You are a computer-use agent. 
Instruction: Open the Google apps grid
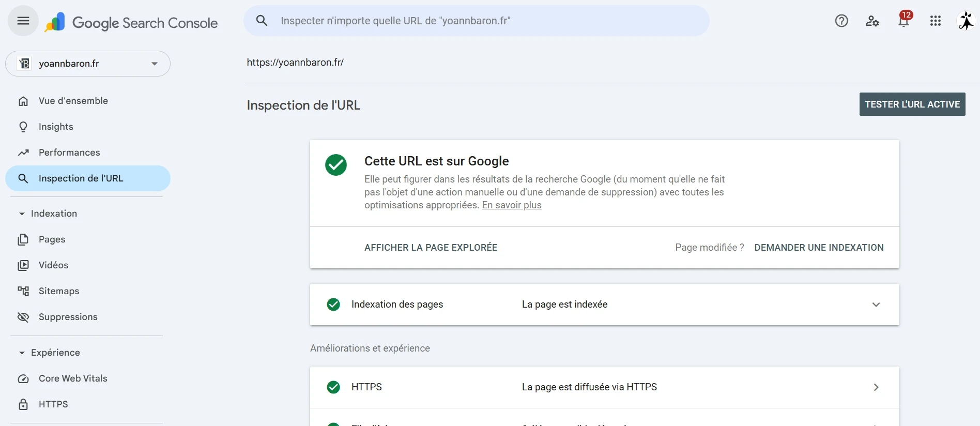point(936,21)
